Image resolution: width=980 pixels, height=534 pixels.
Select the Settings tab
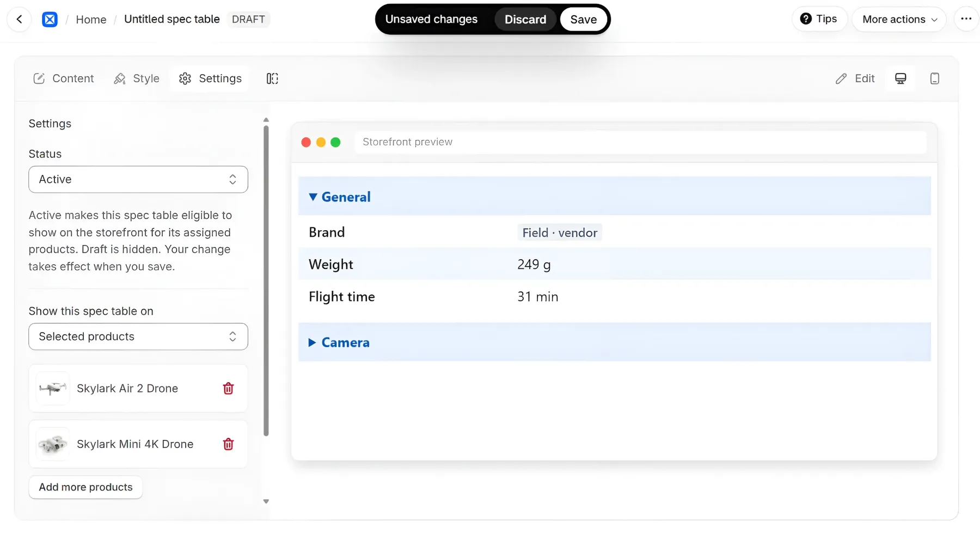point(210,78)
